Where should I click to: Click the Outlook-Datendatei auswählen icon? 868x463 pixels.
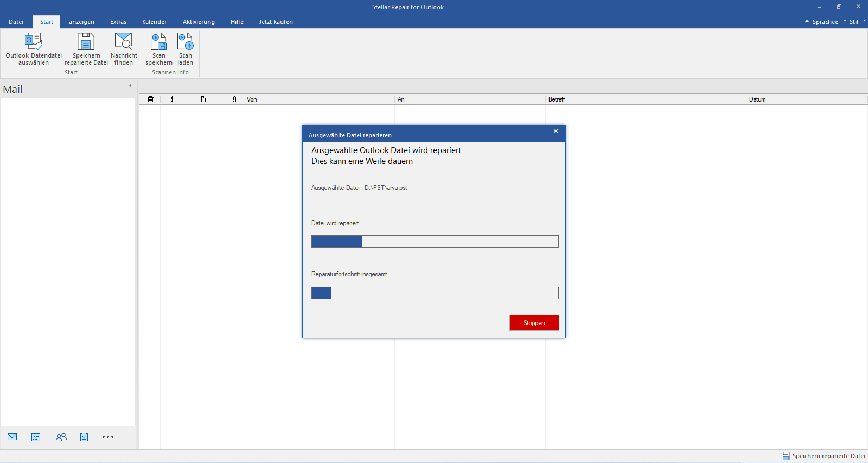34,42
